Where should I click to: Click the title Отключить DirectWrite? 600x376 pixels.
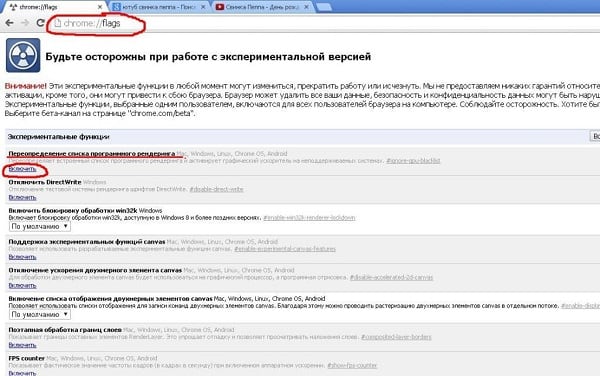point(45,182)
